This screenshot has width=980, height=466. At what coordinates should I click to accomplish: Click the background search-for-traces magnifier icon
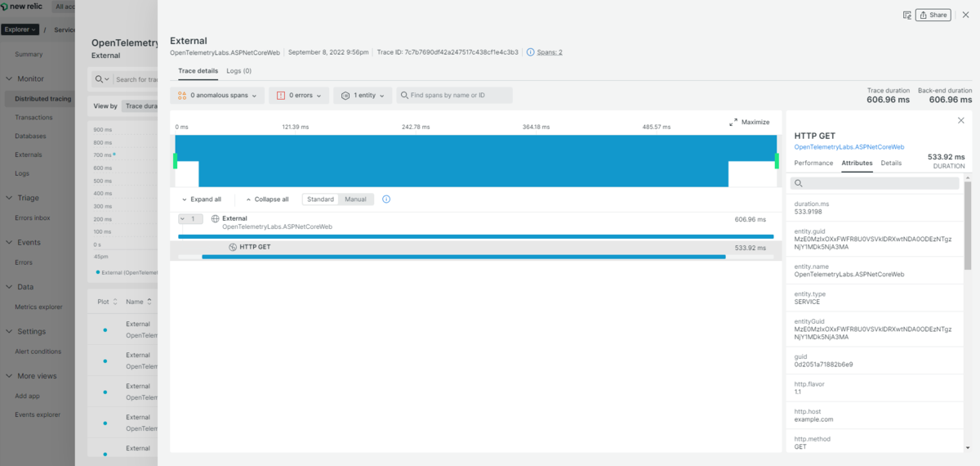[x=100, y=79]
